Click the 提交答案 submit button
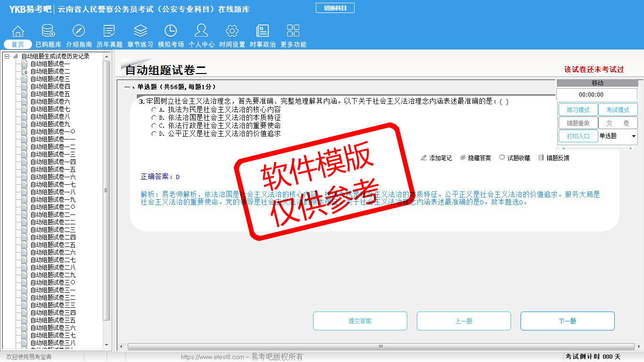Image resolution: width=644 pixels, height=362 pixels. pos(360,321)
